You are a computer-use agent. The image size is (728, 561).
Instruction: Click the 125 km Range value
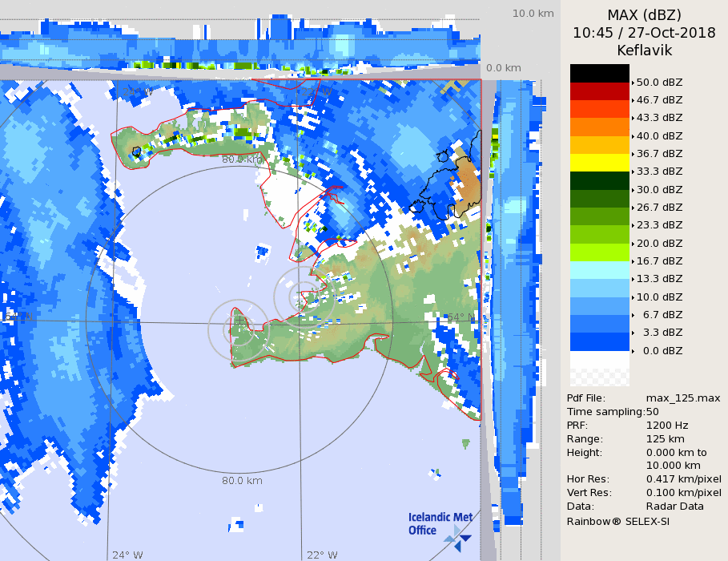[664, 439]
